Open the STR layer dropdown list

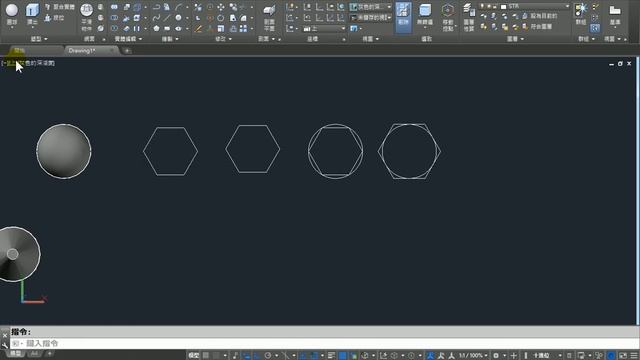tap(524, 6)
